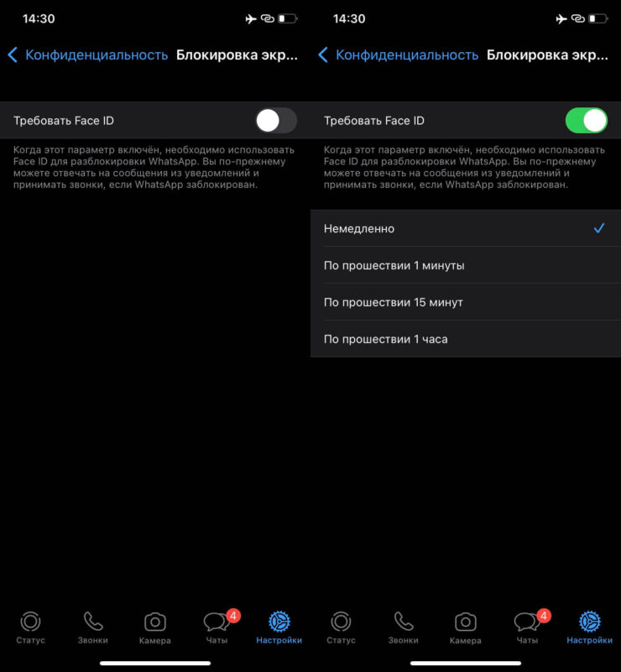Choose По прошествии 15 минут
Viewport: 621px width, 672px height.
click(466, 302)
